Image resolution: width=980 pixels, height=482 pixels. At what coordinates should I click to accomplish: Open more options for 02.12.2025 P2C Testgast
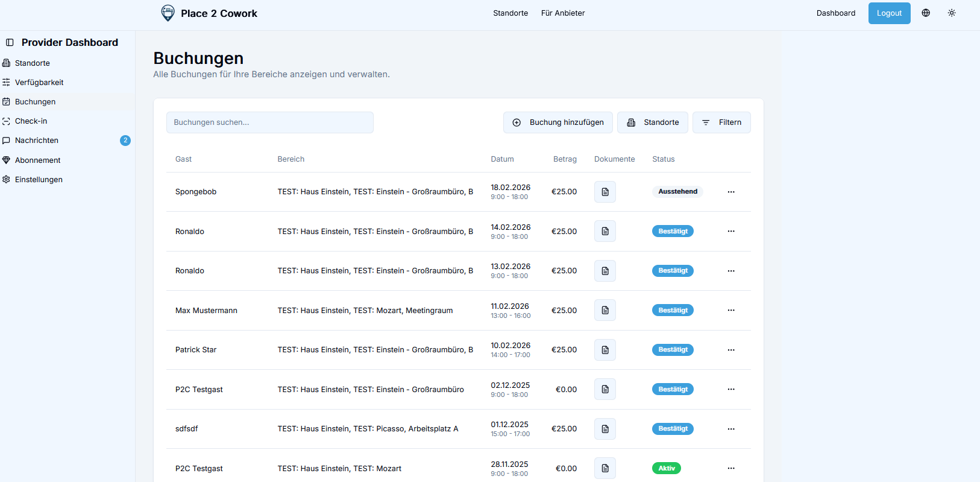tap(730, 389)
